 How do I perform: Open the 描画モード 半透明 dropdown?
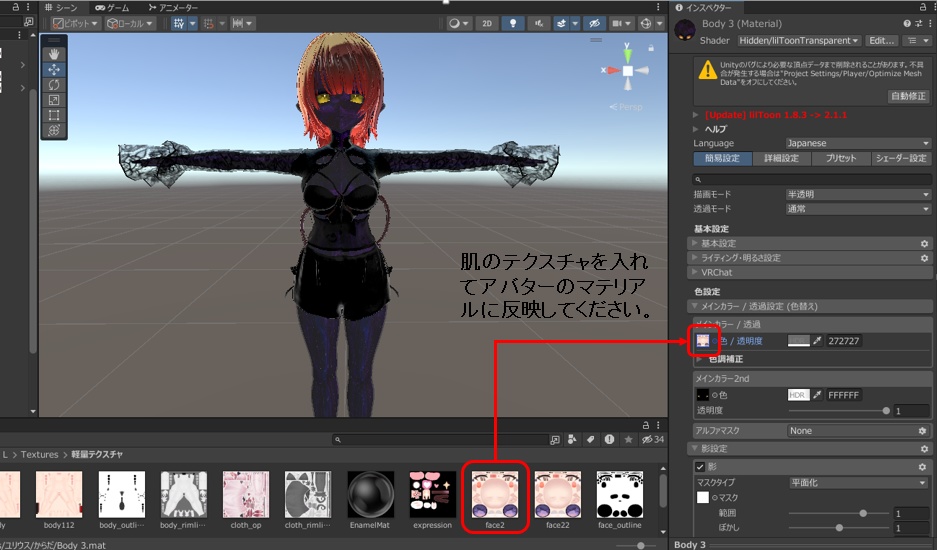858,194
